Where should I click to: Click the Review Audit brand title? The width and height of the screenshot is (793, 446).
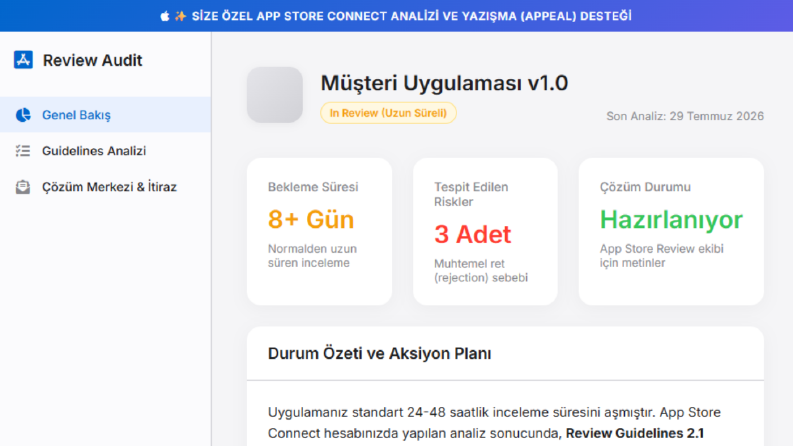tap(93, 60)
